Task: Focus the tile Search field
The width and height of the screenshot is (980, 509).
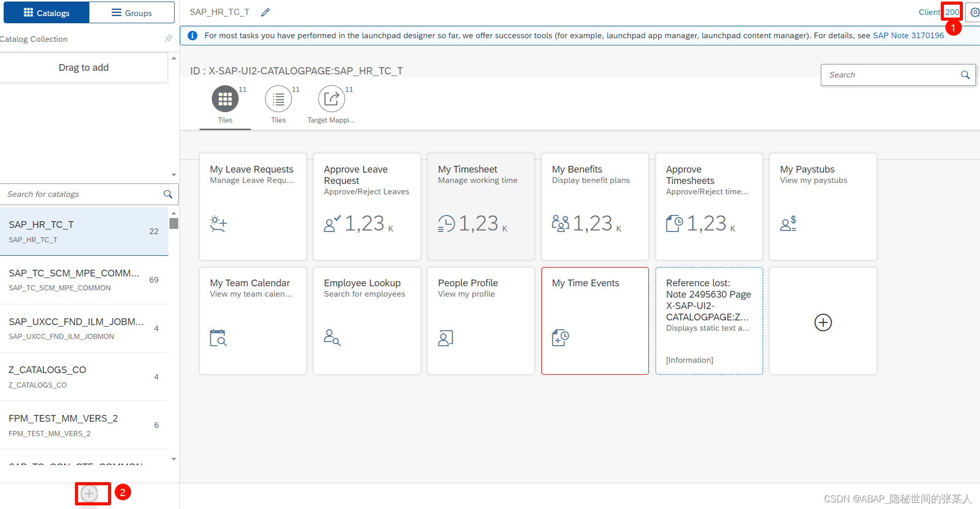Action: pyautogui.click(x=891, y=75)
